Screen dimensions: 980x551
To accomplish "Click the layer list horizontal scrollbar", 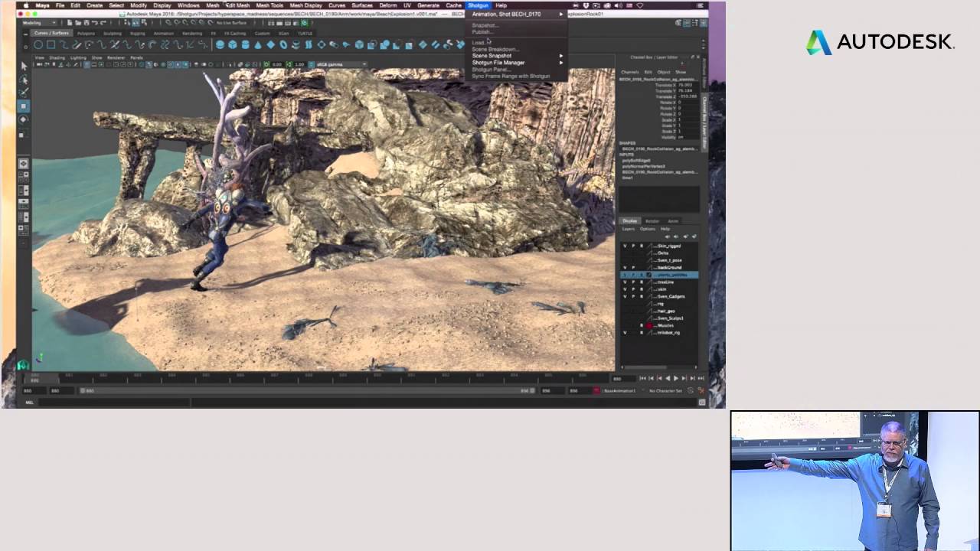I will pos(658,368).
